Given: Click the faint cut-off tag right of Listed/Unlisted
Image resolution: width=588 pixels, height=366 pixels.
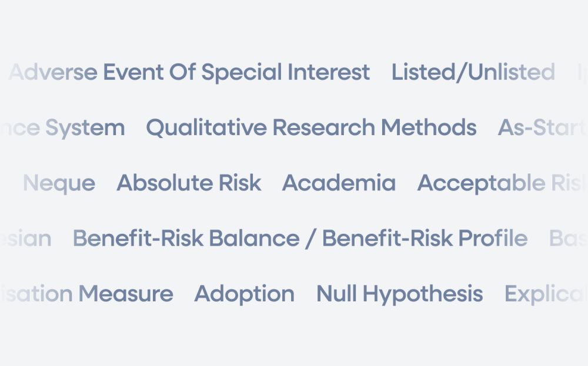Looking at the screenshot, I should (582, 72).
